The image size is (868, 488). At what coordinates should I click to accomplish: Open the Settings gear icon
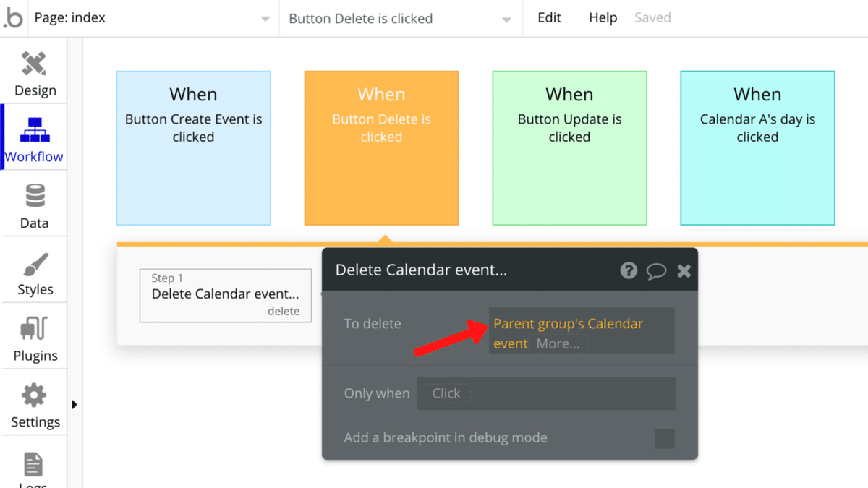coord(35,396)
